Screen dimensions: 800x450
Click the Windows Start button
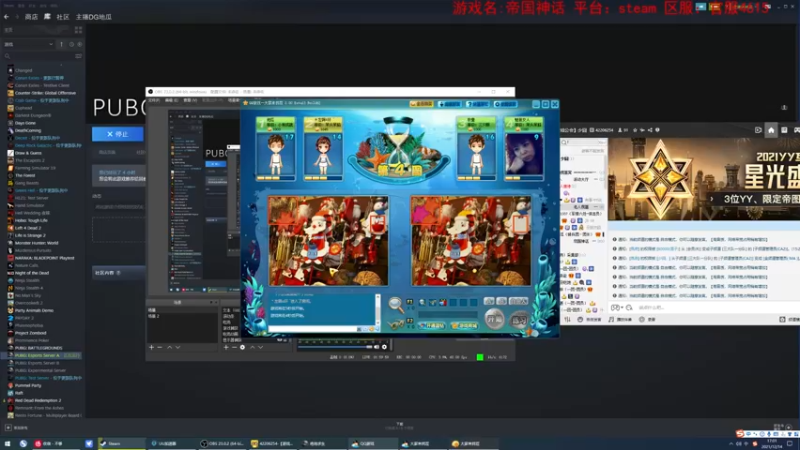click(7, 444)
